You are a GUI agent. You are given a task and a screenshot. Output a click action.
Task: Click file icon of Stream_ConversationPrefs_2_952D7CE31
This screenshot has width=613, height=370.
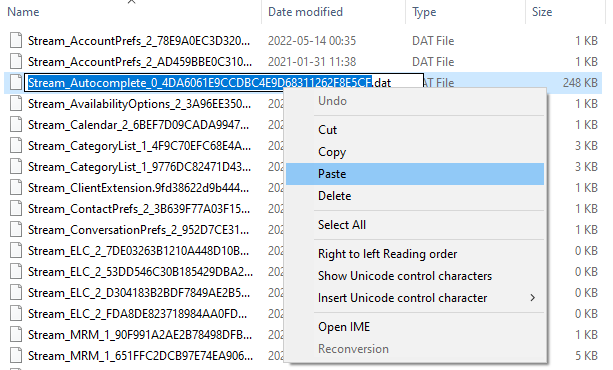16,230
